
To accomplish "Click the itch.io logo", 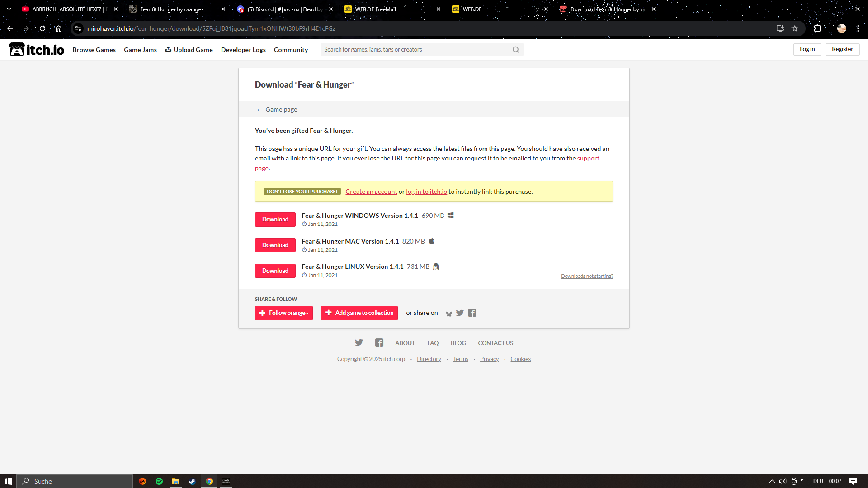I will point(37,50).
